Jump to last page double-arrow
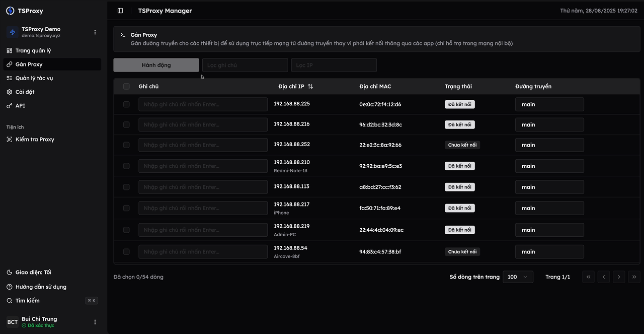Image resolution: width=644 pixels, height=334 pixels. 634,277
